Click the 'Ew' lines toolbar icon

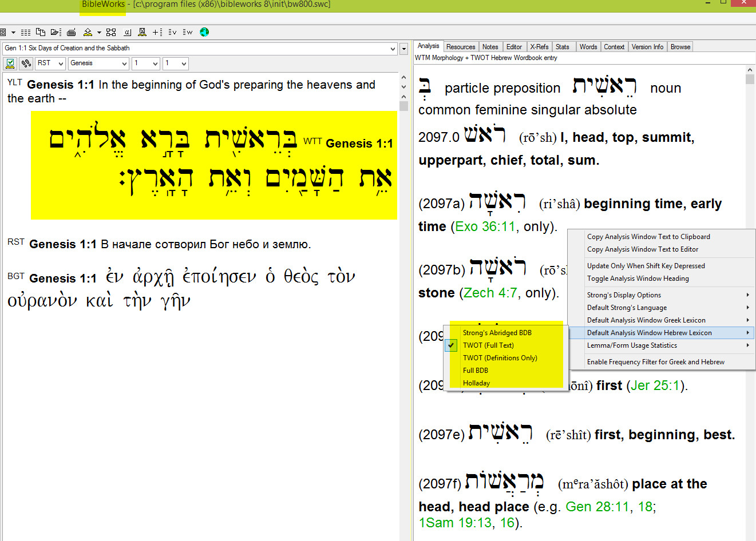coord(188,32)
